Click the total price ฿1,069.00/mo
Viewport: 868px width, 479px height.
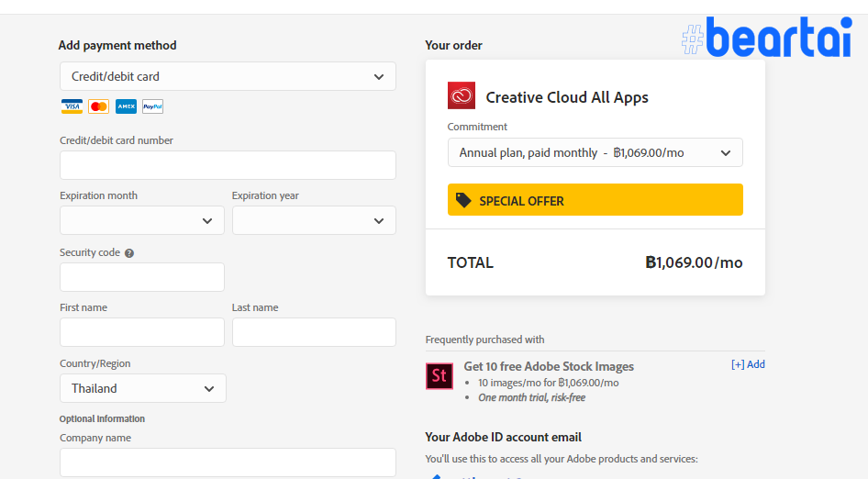694,262
